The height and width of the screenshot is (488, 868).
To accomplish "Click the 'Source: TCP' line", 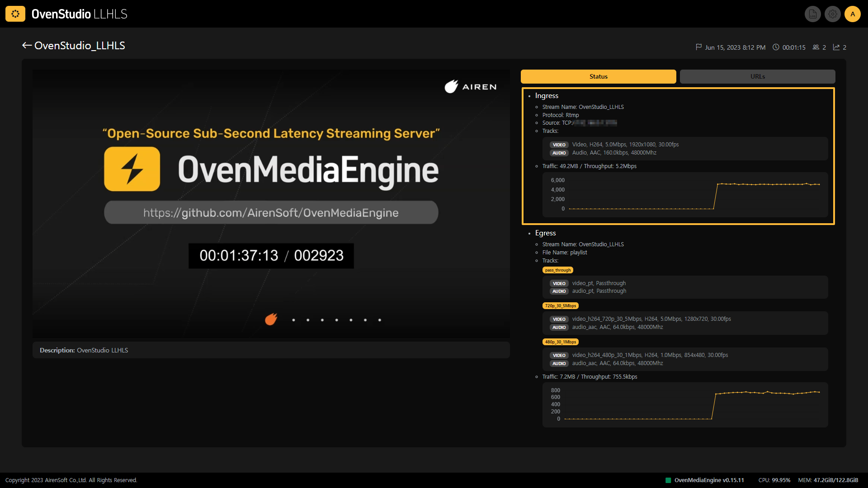I will tap(580, 122).
